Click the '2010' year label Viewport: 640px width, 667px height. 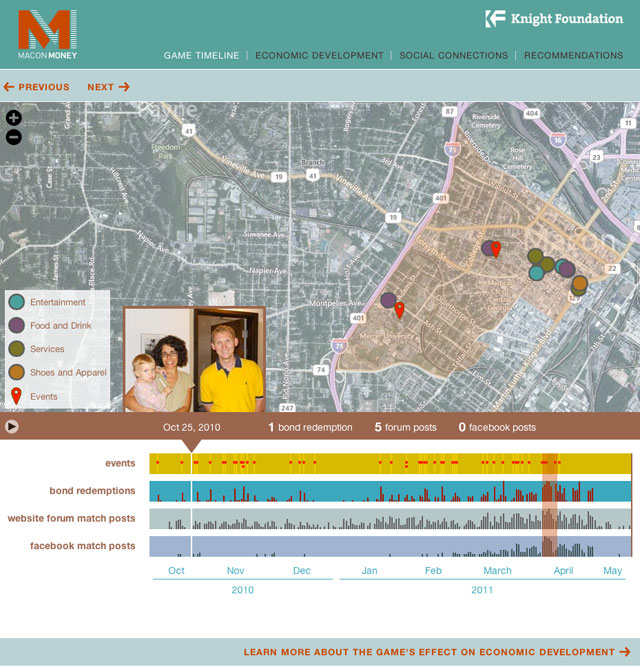[242, 590]
